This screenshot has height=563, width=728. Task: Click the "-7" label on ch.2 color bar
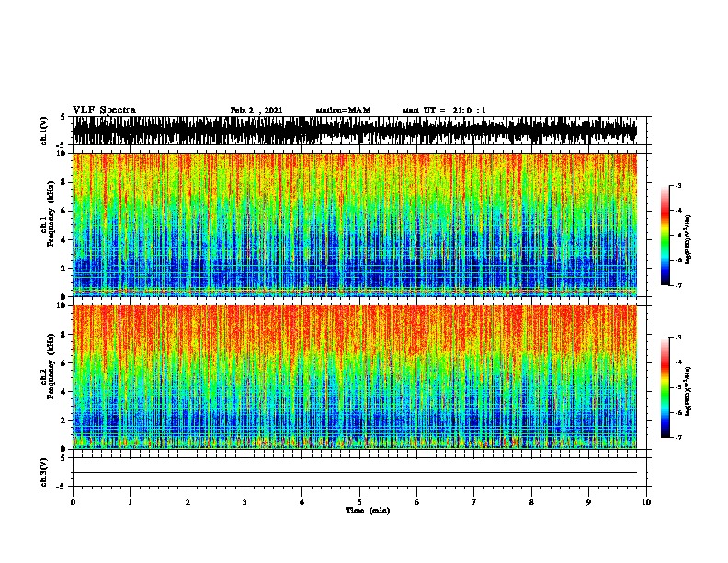tap(678, 437)
